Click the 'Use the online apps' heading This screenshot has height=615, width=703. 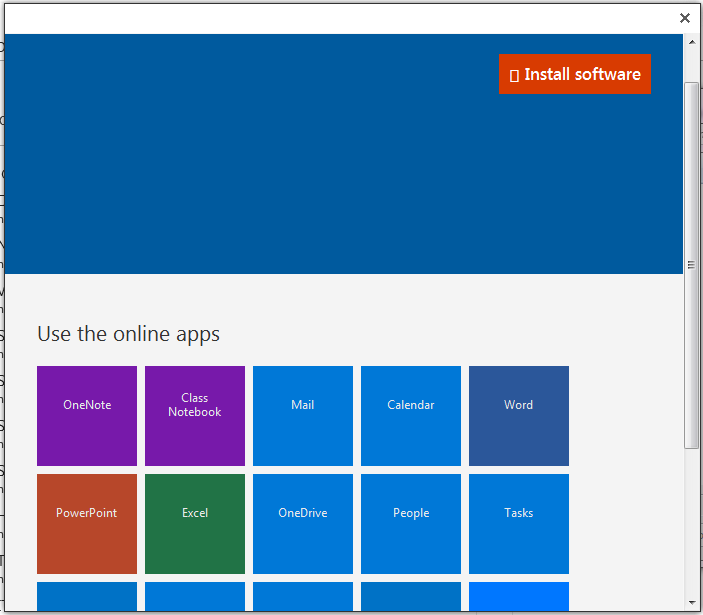[129, 334]
